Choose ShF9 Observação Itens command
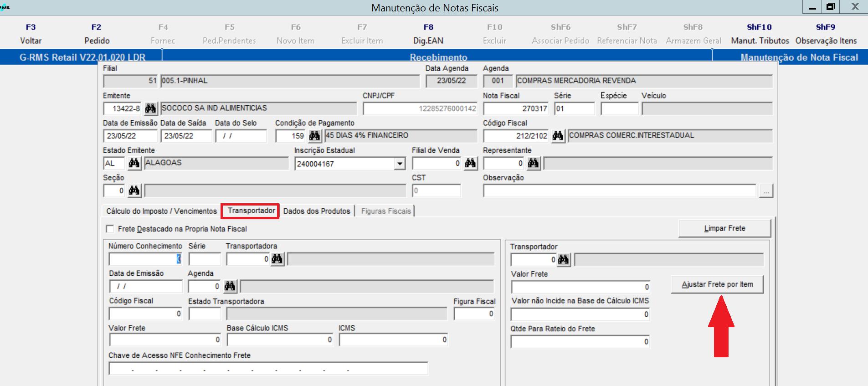Viewport: 868px width, 386px height. [x=826, y=34]
